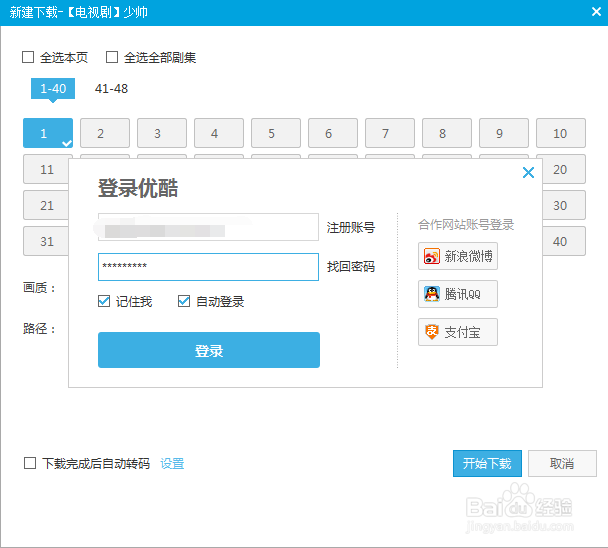The width and height of the screenshot is (608, 548).
Task: Select episode 11
Action: tap(46, 169)
